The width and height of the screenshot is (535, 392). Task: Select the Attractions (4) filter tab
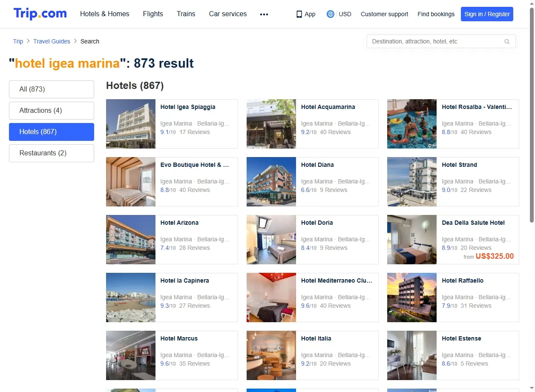point(52,111)
